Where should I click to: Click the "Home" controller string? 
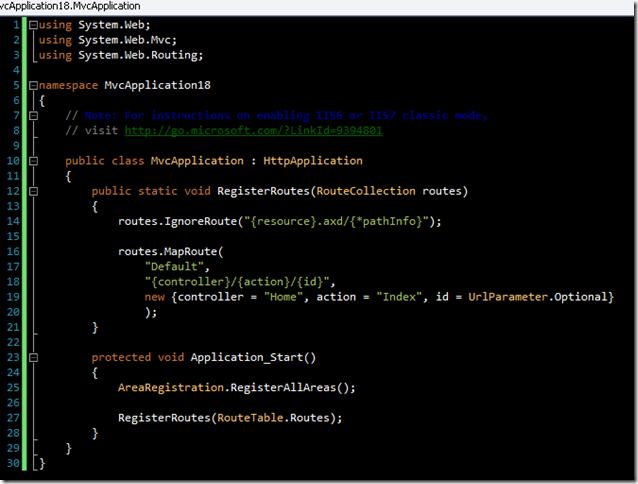click(x=283, y=297)
